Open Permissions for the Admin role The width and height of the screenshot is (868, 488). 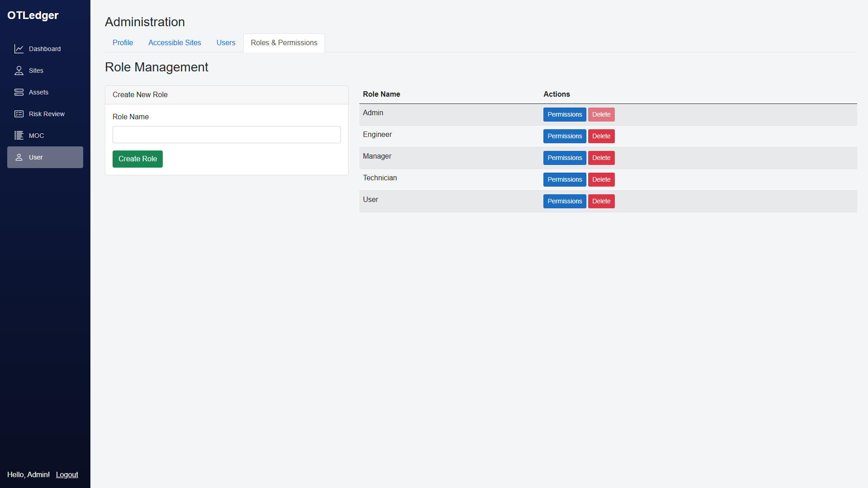click(x=565, y=114)
